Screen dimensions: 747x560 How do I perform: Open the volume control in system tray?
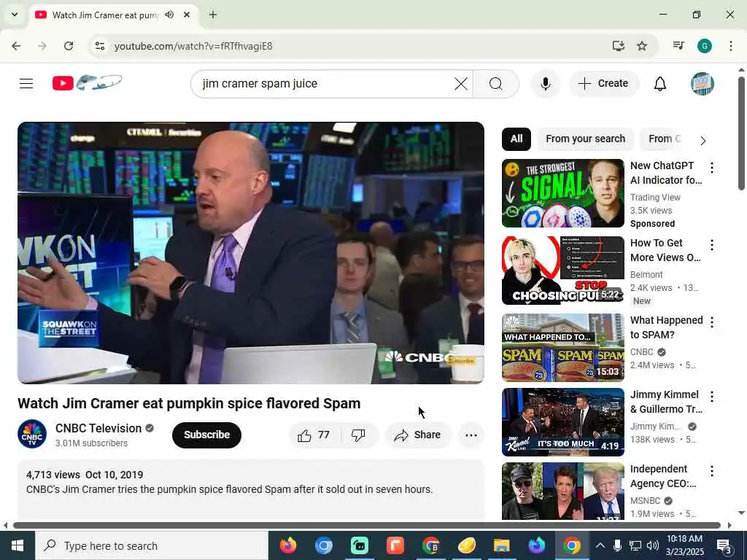tap(653, 545)
